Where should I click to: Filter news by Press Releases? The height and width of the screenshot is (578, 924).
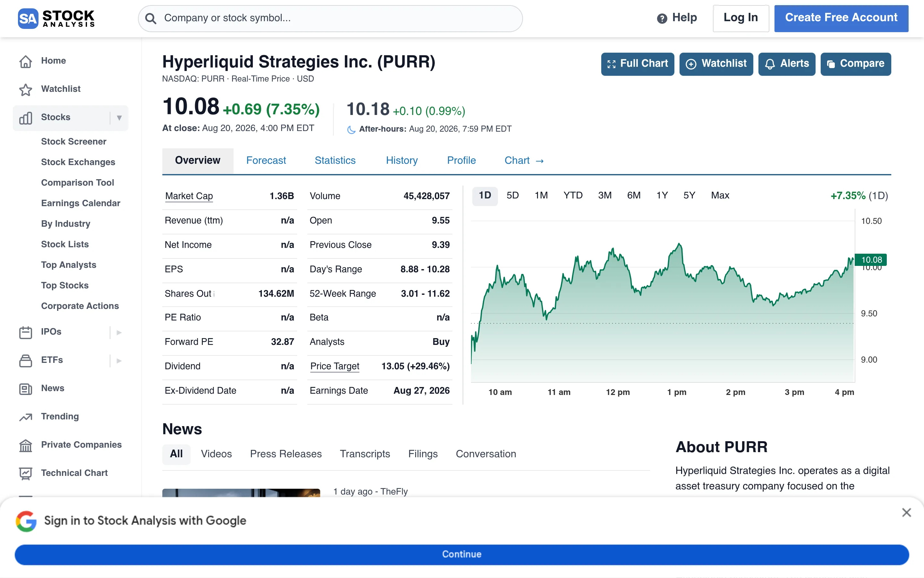286,454
